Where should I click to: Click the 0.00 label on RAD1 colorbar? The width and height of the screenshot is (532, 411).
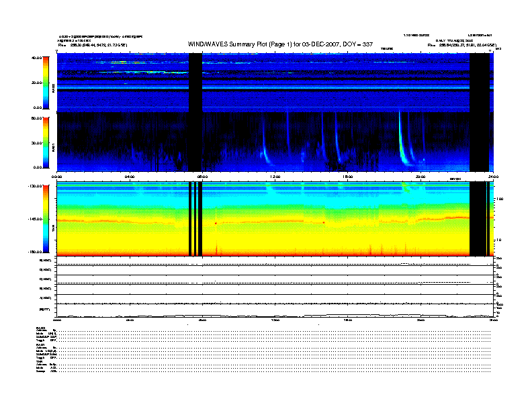pyautogui.click(x=38, y=167)
